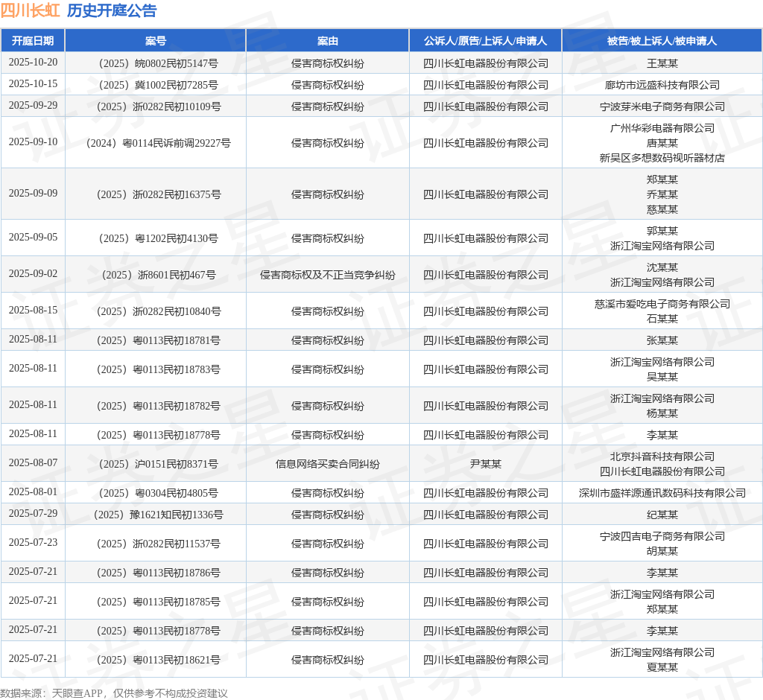Click the date 2025-09-10
The image size is (763, 700).
point(33,141)
